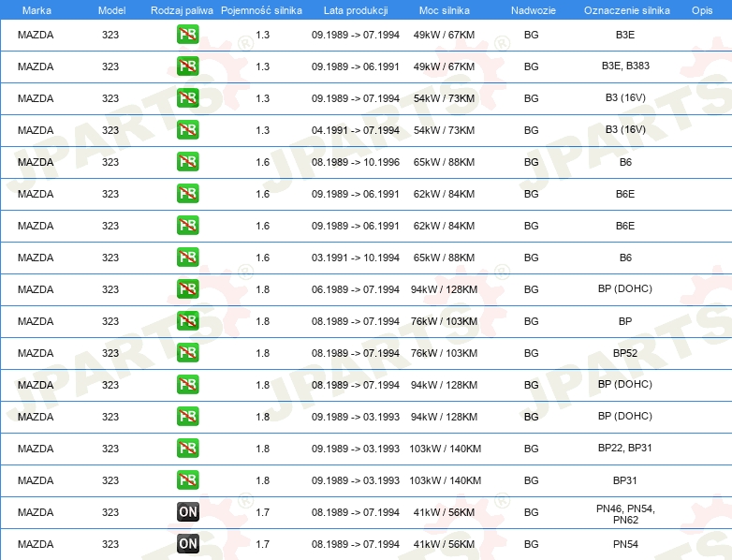Select 'BP' engine code in the 76kW row
732x560 pixels.
(625, 321)
